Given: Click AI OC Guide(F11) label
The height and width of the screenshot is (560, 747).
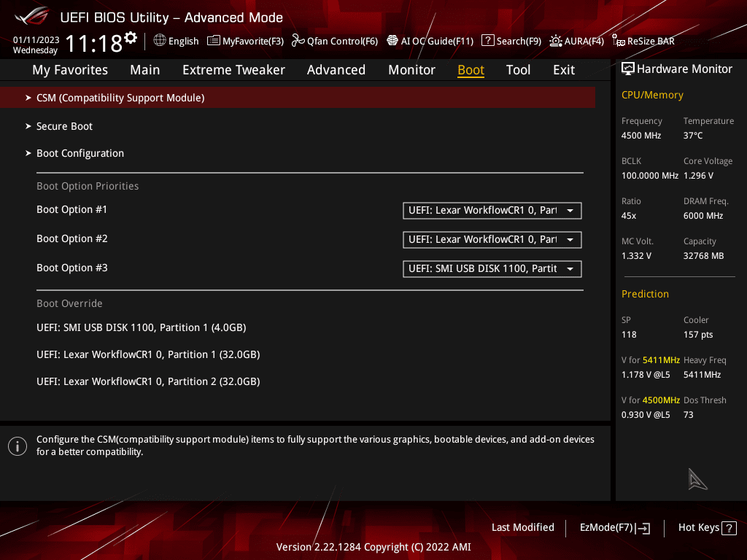Looking at the screenshot, I should pos(438,41).
